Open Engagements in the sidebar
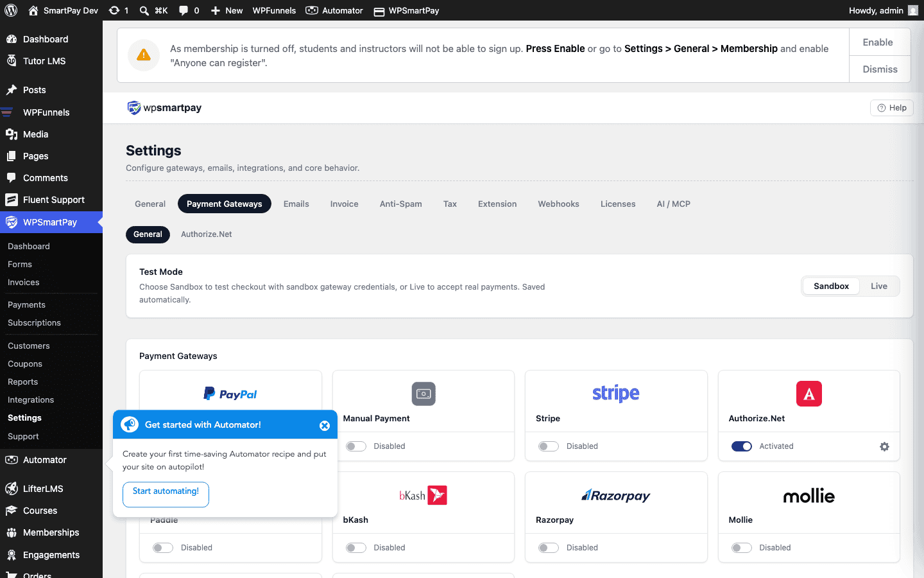 click(x=51, y=555)
